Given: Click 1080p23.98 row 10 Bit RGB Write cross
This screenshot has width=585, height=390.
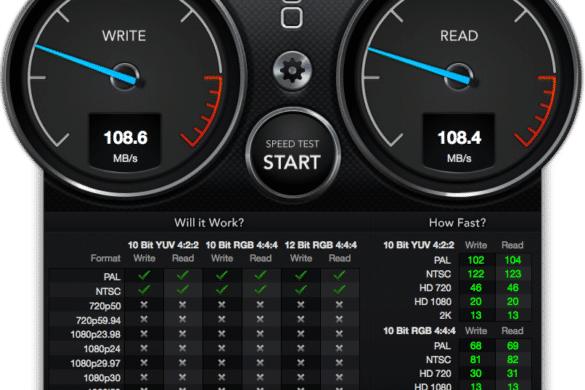Looking at the screenshot, I should click(x=222, y=334).
